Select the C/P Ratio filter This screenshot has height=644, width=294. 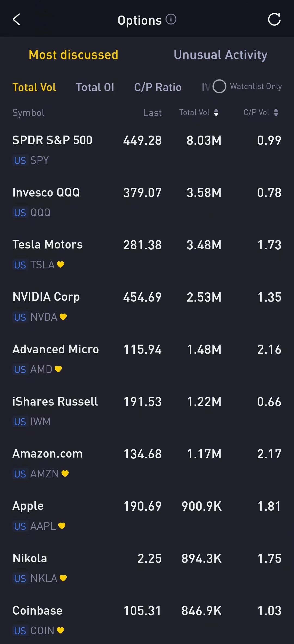coord(158,87)
